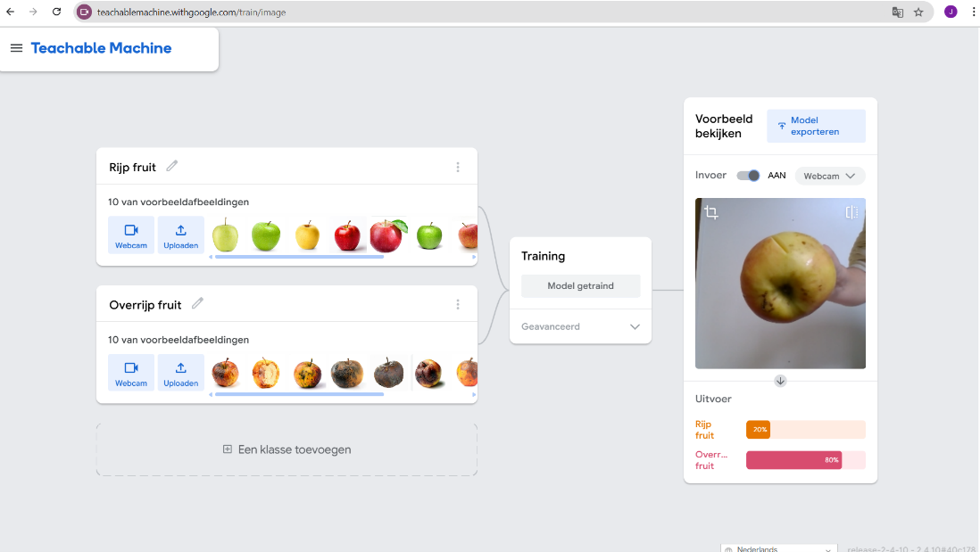Viewport: 980px width, 552px height.
Task: Rename Rijp fruit class with pencil icon
Action: click(x=172, y=166)
